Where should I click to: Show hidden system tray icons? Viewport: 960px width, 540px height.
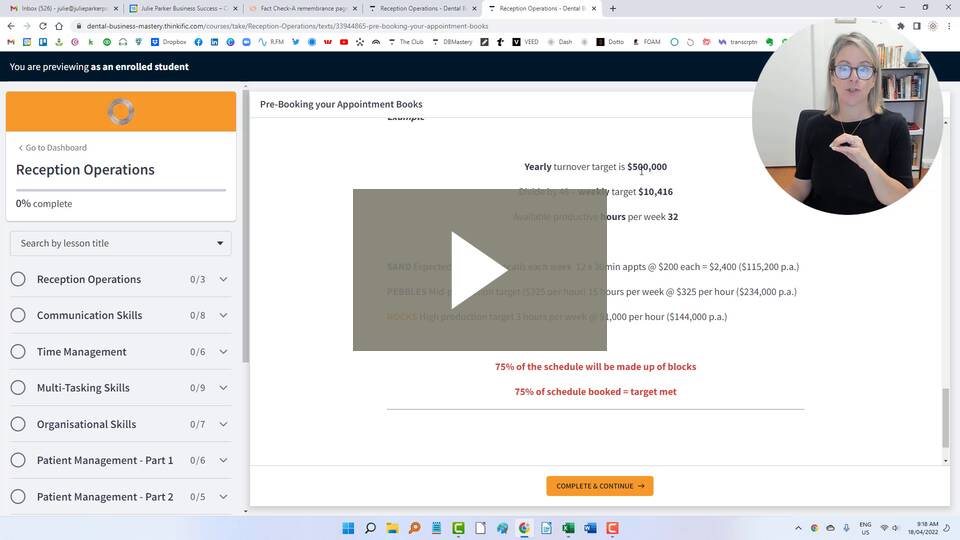[798, 528]
